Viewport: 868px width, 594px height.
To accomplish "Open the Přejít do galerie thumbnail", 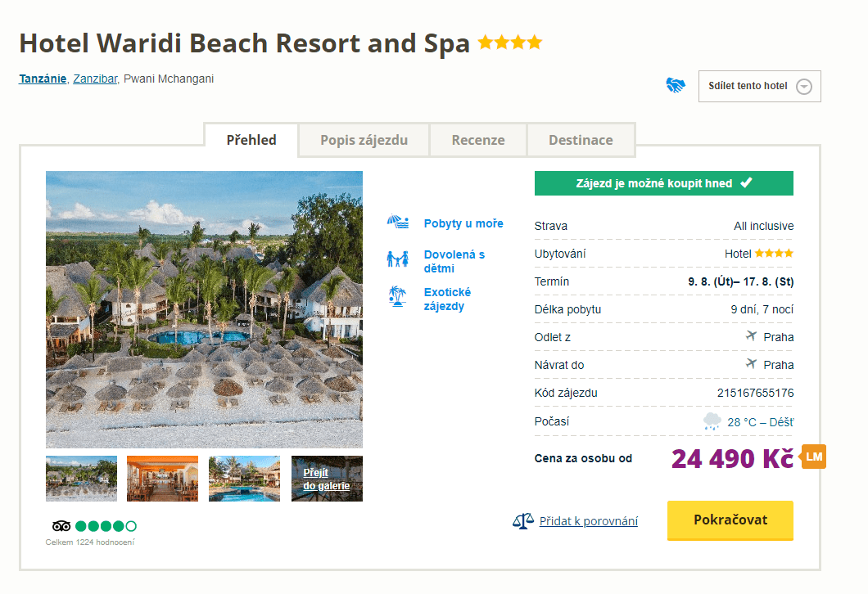I will point(327,479).
